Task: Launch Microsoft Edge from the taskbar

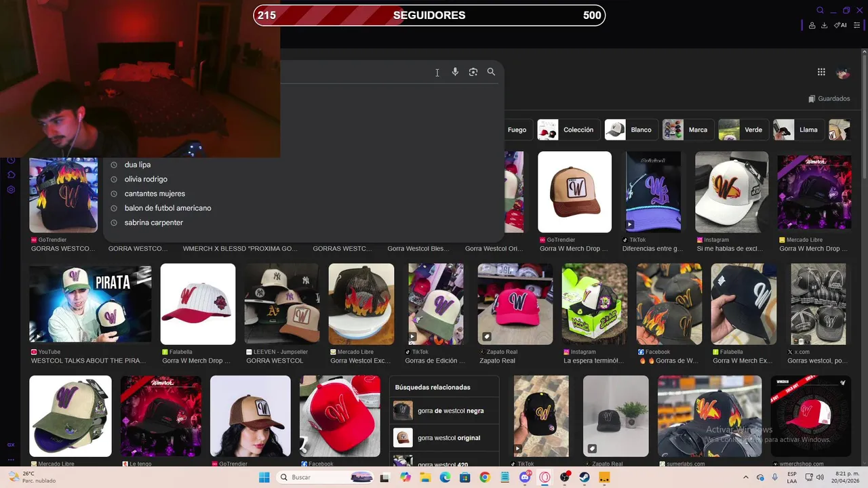Action: pos(445,478)
